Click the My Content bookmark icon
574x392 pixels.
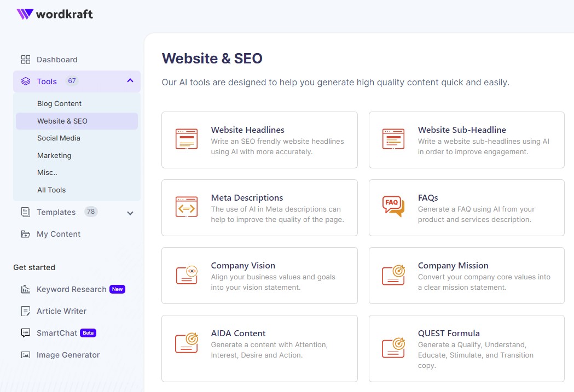coord(25,234)
